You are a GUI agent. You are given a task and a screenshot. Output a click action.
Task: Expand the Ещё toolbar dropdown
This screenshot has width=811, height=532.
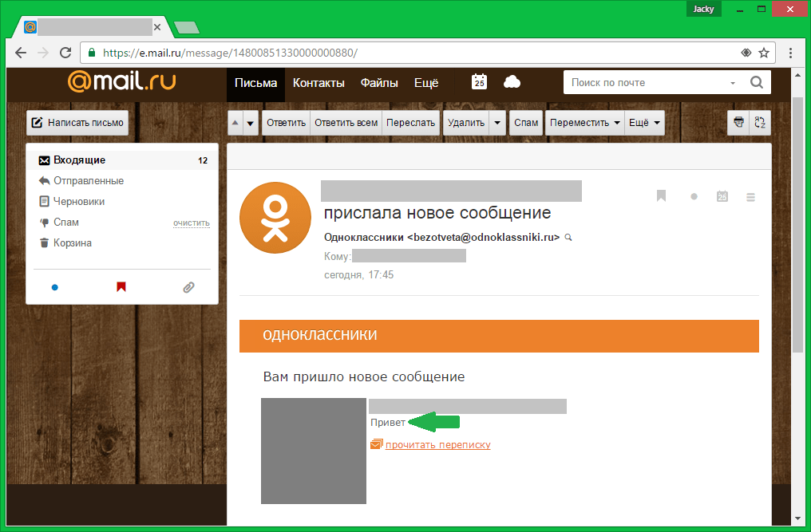[x=645, y=123]
